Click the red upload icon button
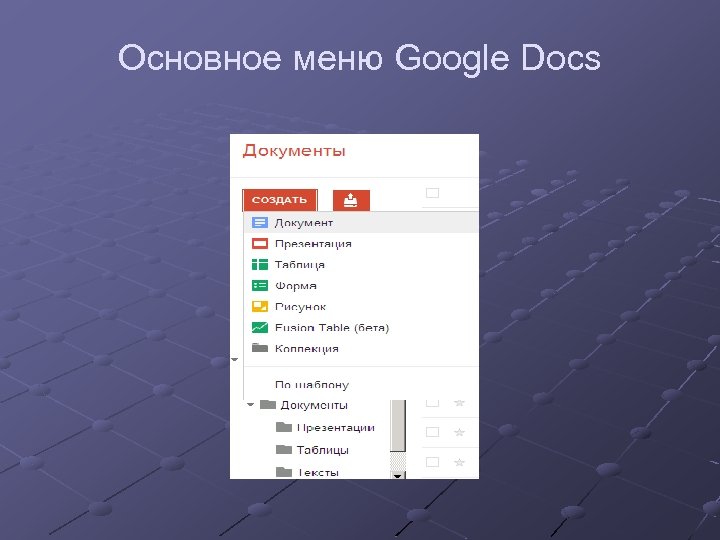The width and height of the screenshot is (720, 540). point(351,200)
